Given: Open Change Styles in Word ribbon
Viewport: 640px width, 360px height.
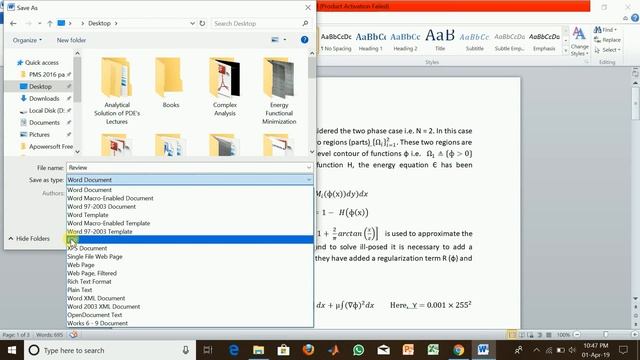Looking at the screenshot, I should pyautogui.click(x=580, y=41).
